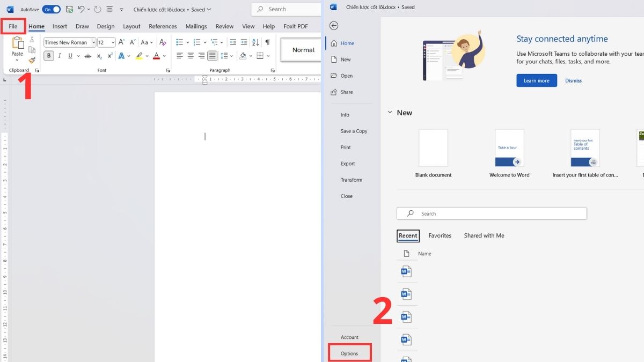Click the Shading paint bucket icon
The width and height of the screenshot is (644, 362).
pyautogui.click(x=243, y=56)
